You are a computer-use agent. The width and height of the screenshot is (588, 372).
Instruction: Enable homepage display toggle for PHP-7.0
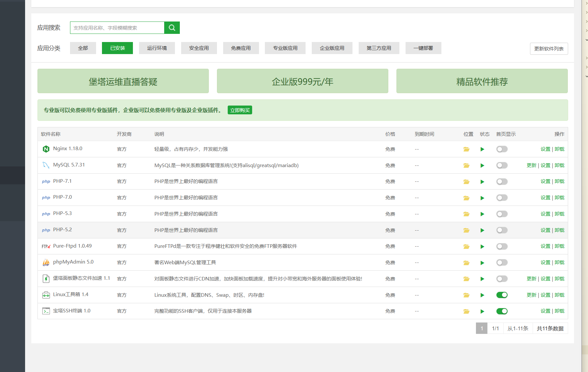coord(502,198)
